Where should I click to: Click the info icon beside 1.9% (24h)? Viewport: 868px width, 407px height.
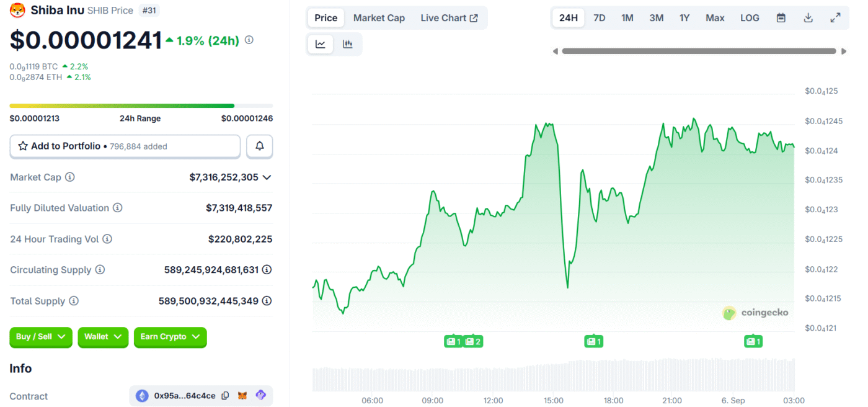249,40
